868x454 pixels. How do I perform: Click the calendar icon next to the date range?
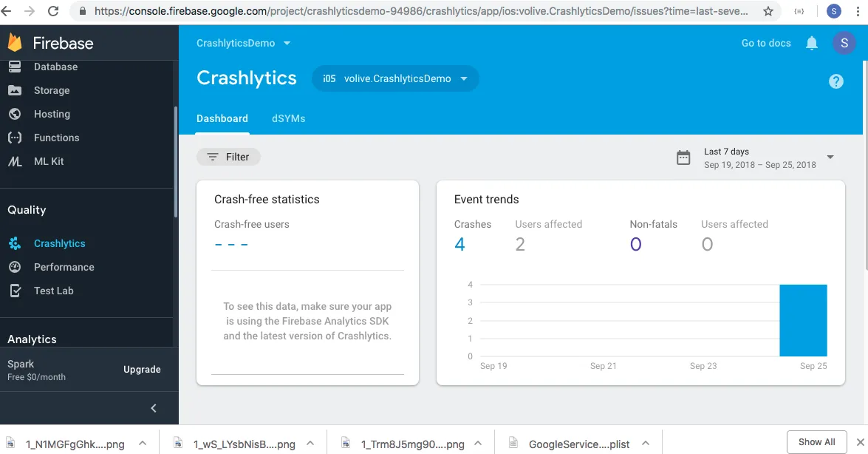click(683, 157)
